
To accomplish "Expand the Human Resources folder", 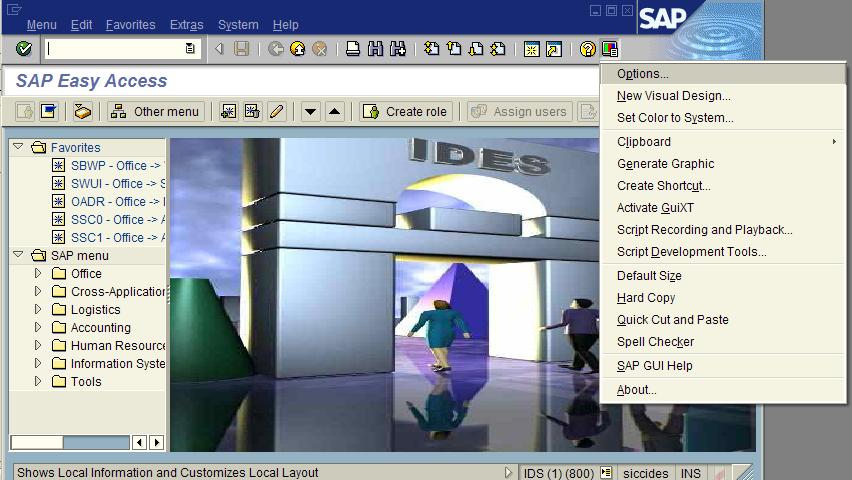I will coord(37,345).
